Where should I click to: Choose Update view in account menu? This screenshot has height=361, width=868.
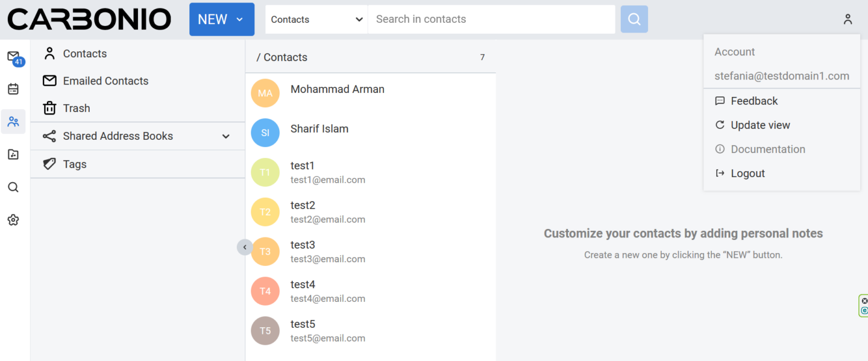click(760, 125)
